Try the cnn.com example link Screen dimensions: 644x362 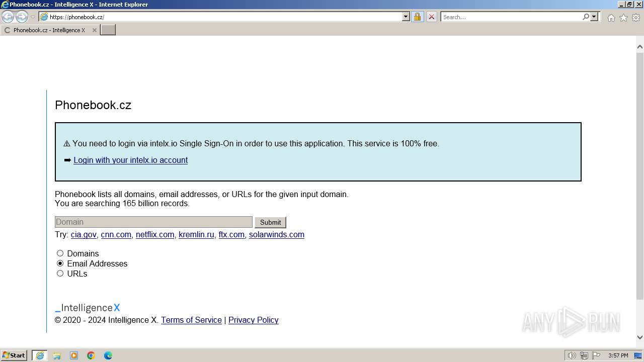coord(116,234)
